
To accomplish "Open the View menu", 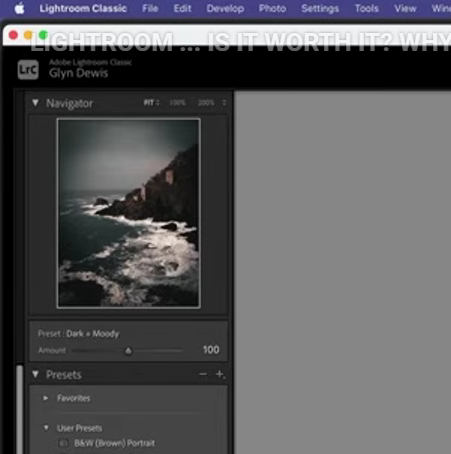I will point(405,8).
